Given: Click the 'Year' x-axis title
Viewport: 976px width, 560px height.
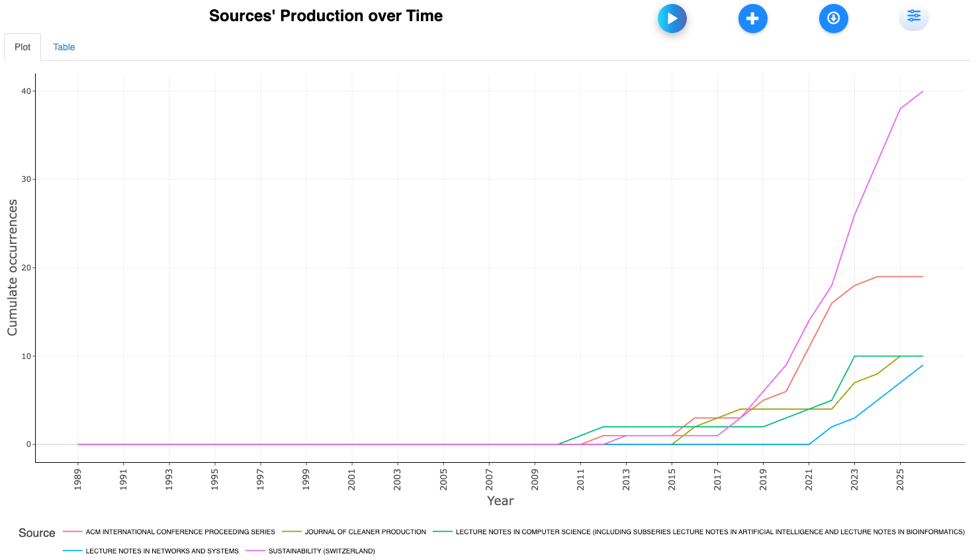Looking at the screenshot, I should point(500,500).
